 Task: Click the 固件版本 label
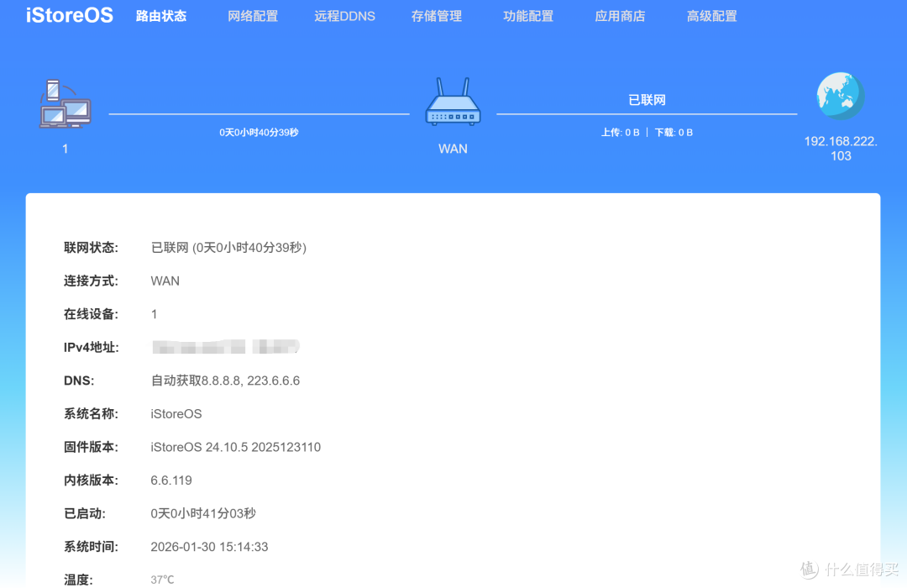[x=91, y=448]
